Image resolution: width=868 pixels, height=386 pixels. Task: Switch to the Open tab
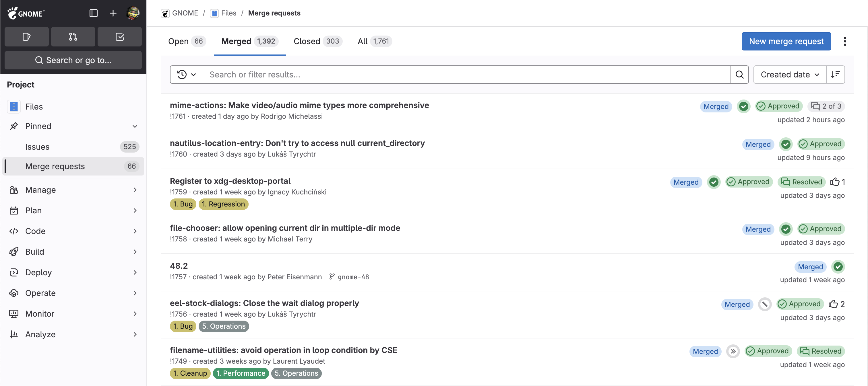(x=187, y=41)
